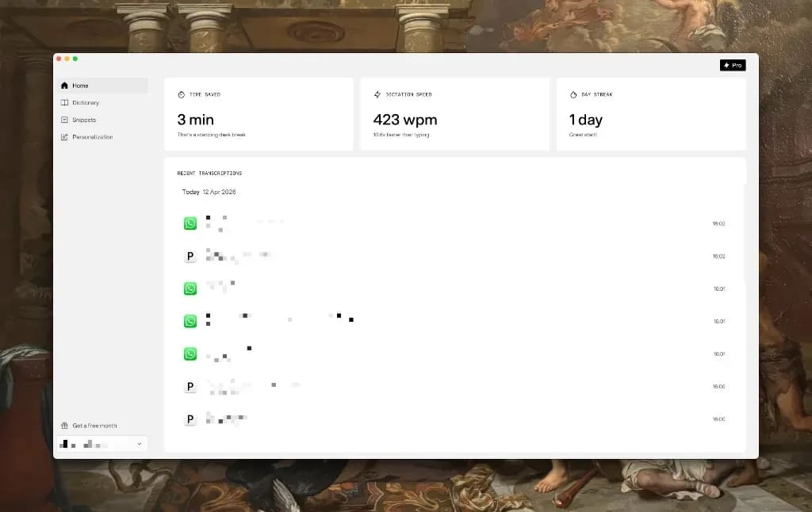Click the gift icon beside Get a free month
Image resolution: width=812 pixels, height=512 pixels.
click(64, 426)
